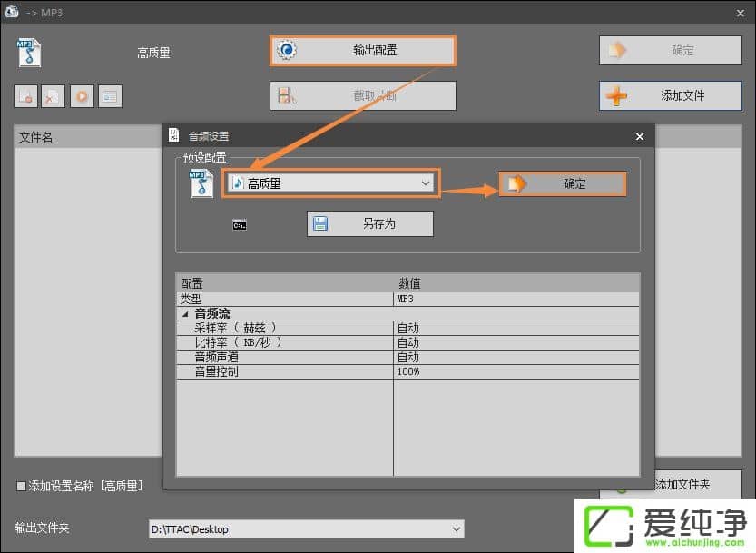Click the 另存为 save-as button
Viewport: 756px width, 553px height.
tap(370, 223)
